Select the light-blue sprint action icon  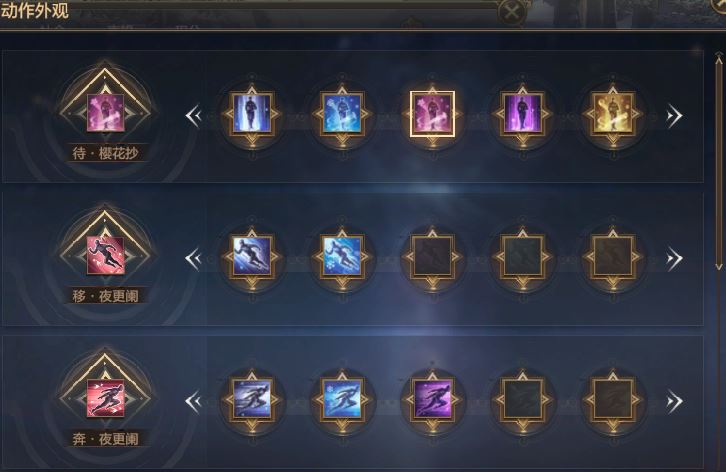[x=343, y=399]
